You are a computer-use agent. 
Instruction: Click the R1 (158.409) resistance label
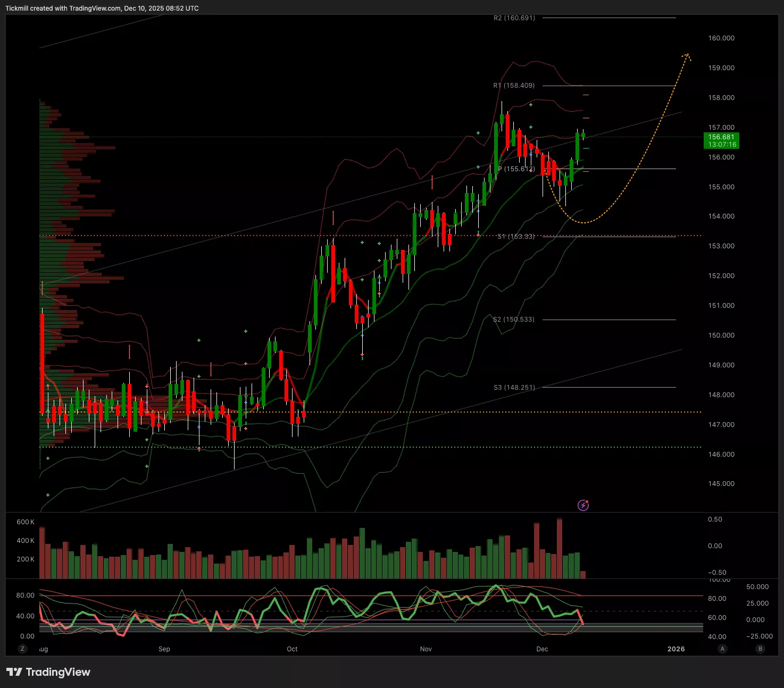[x=514, y=86]
